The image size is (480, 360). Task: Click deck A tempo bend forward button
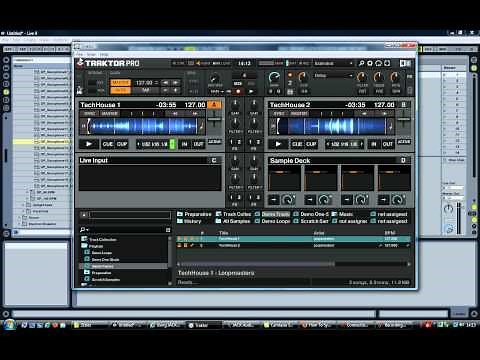[x=195, y=114]
